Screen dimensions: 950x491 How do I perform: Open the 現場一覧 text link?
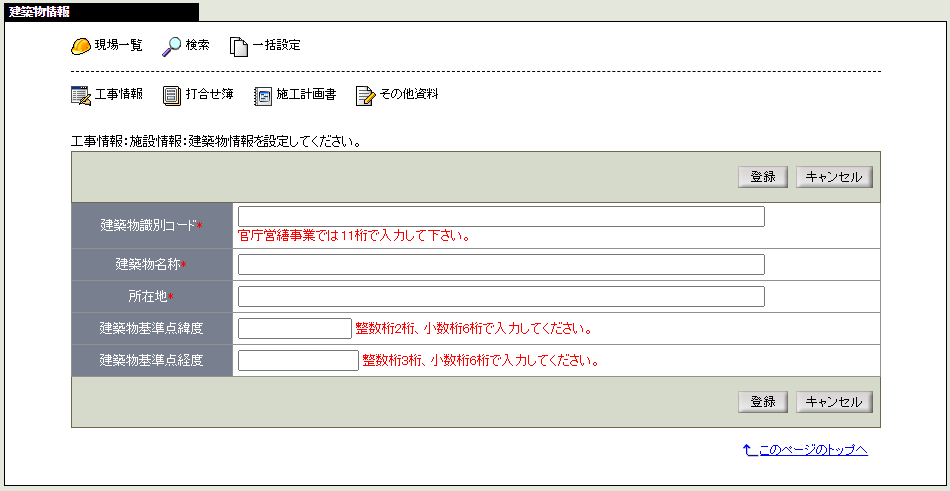[x=118, y=45]
